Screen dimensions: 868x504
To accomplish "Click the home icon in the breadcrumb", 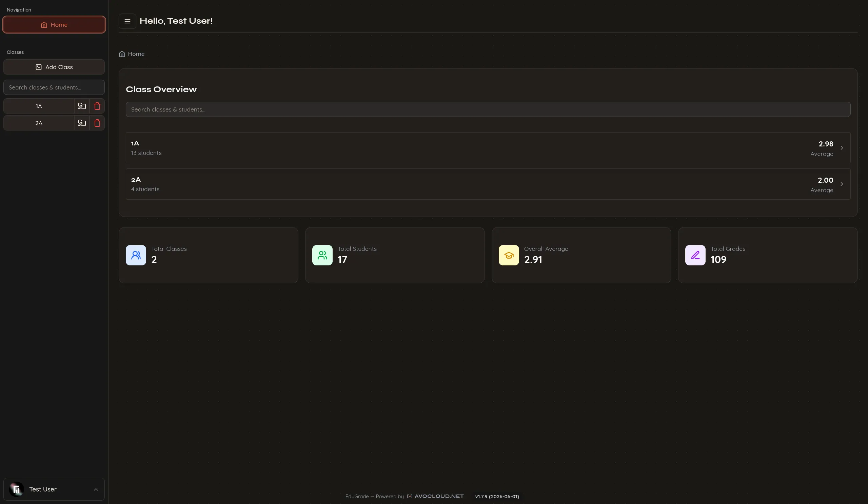I will tap(122, 54).
